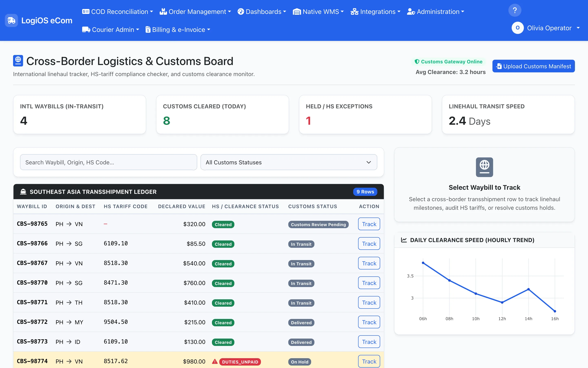
Task: Track waybill CBS-98772
Action: pyautogui.click(x=369, y=322)
